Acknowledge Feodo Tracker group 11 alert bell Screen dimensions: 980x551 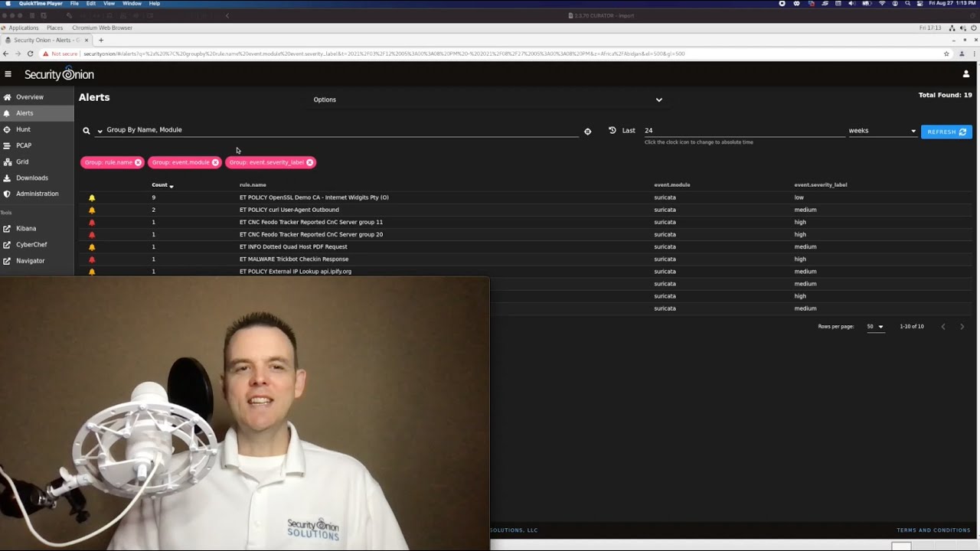click(x=92, y=222)
